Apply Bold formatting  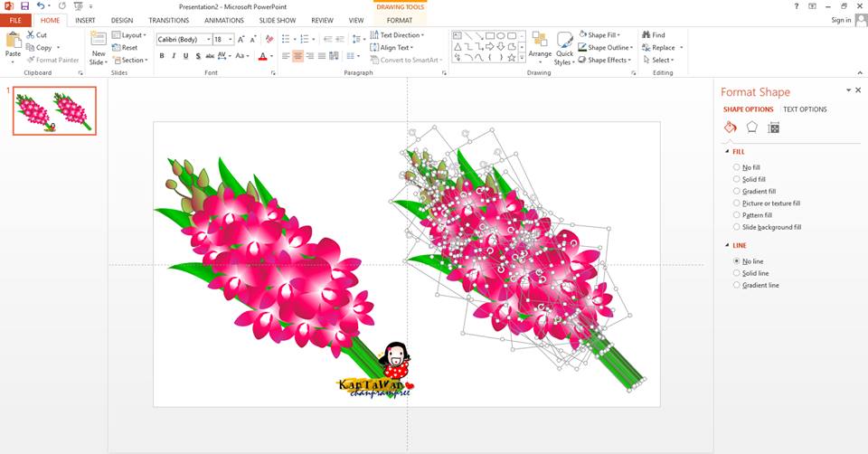(162, 56)
